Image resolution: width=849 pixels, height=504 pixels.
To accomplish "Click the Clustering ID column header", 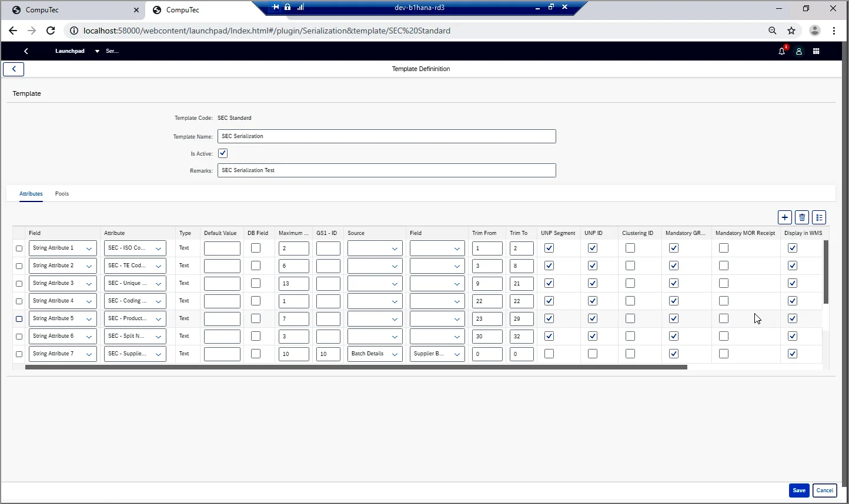I will pos(637,233).
